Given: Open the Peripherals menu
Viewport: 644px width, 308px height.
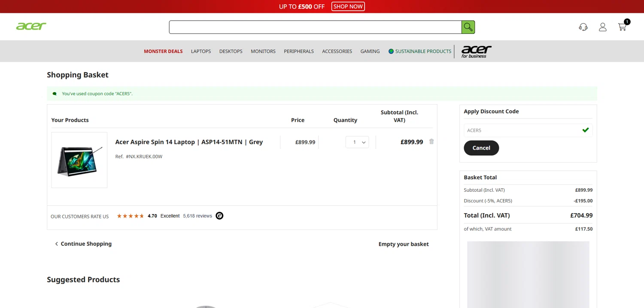Looking at the screenshot, I should click(299, 51).
